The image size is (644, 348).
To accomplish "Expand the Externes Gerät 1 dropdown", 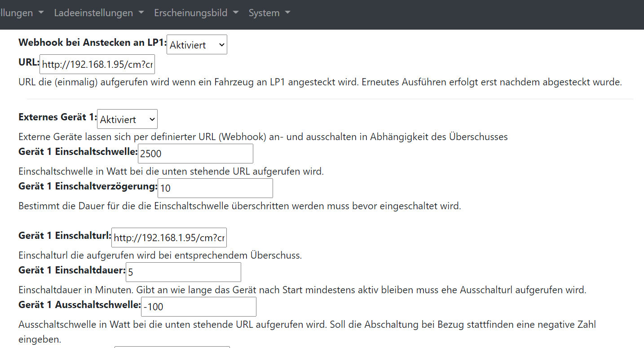I will click(x=127, y=119).
